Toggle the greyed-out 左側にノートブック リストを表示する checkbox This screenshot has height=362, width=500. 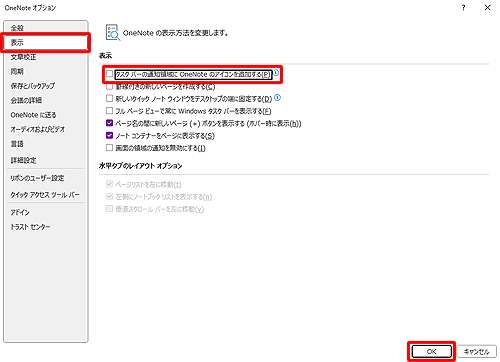[x=109, y=197]
